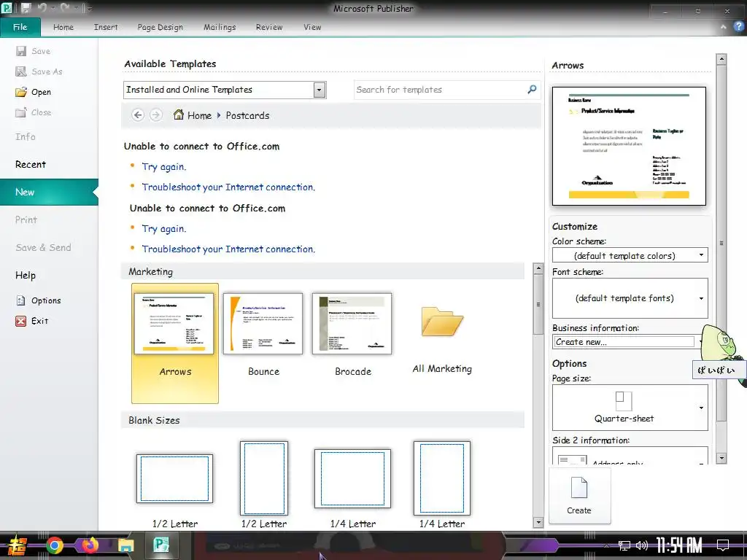Open the Side 2 information dropdown

tap(630, 456)
